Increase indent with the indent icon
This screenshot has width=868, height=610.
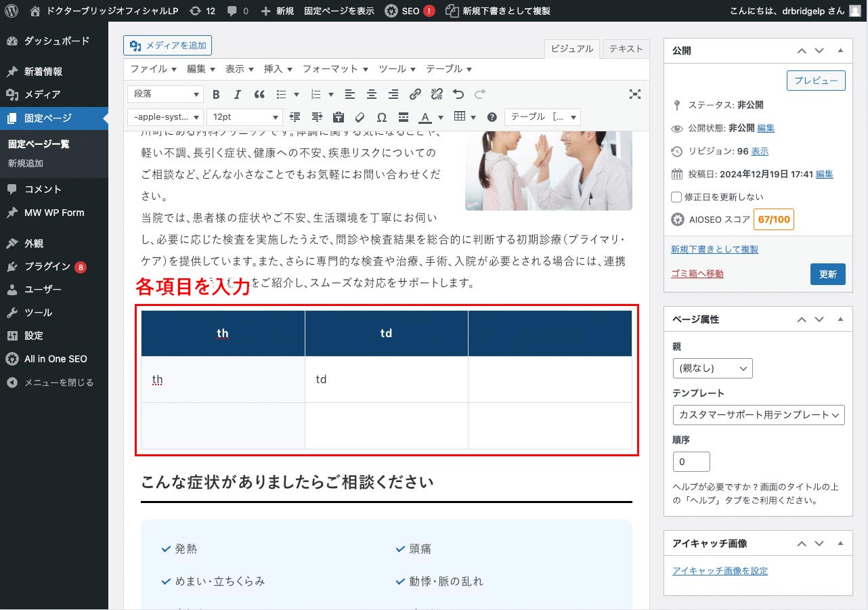(317, 117)
